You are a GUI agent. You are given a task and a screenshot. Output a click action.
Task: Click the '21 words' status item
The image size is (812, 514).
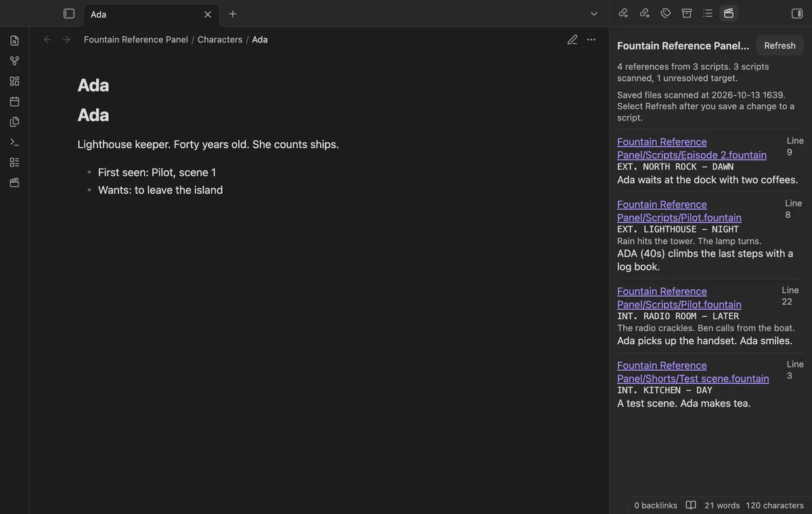click(722, 505)
